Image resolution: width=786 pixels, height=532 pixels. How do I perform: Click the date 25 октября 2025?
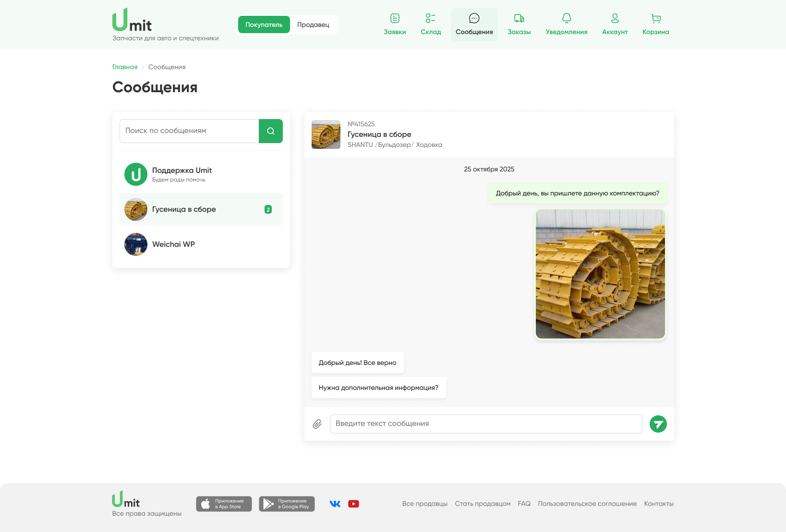point(489,169)
